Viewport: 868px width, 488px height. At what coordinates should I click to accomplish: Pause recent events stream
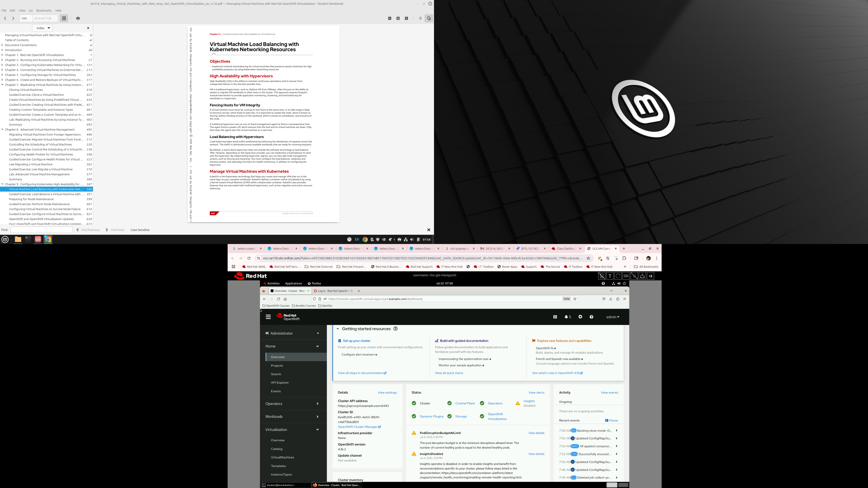pos(611,420)
